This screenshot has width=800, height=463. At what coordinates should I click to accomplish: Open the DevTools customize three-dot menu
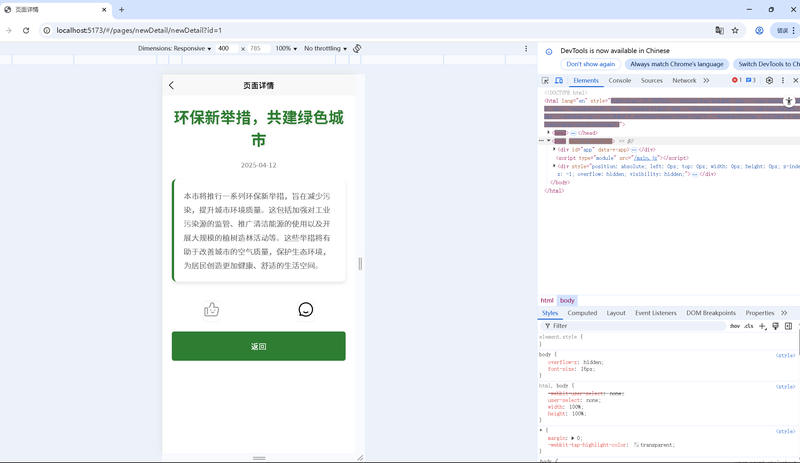783,81
